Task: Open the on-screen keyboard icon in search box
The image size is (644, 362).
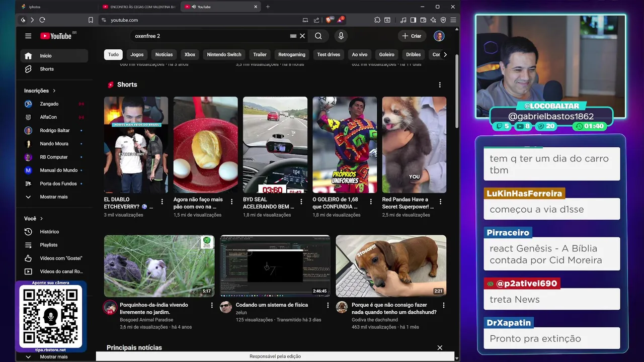Action: [293, 36]
